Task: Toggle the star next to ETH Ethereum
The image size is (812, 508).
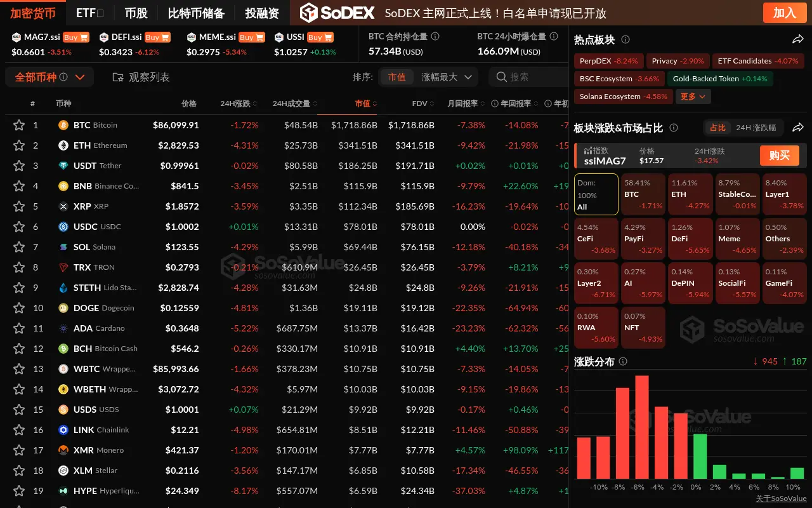Action: click(x=19, y=145)
